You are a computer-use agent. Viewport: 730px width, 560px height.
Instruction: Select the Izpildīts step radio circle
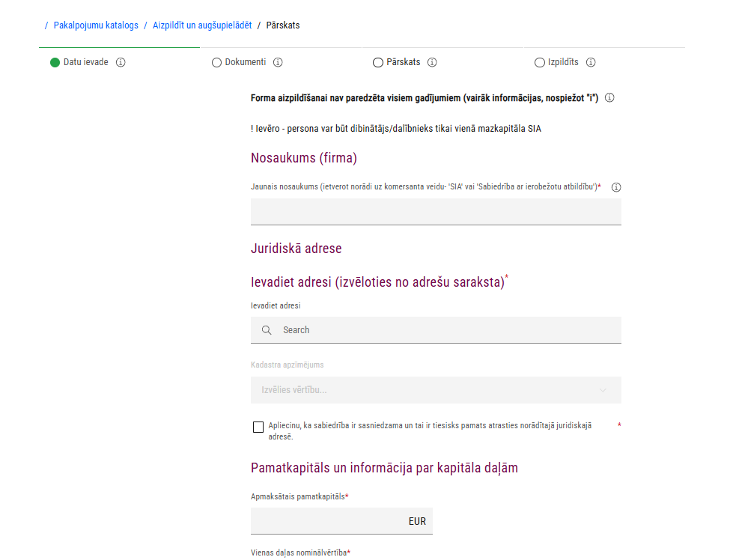540,63
